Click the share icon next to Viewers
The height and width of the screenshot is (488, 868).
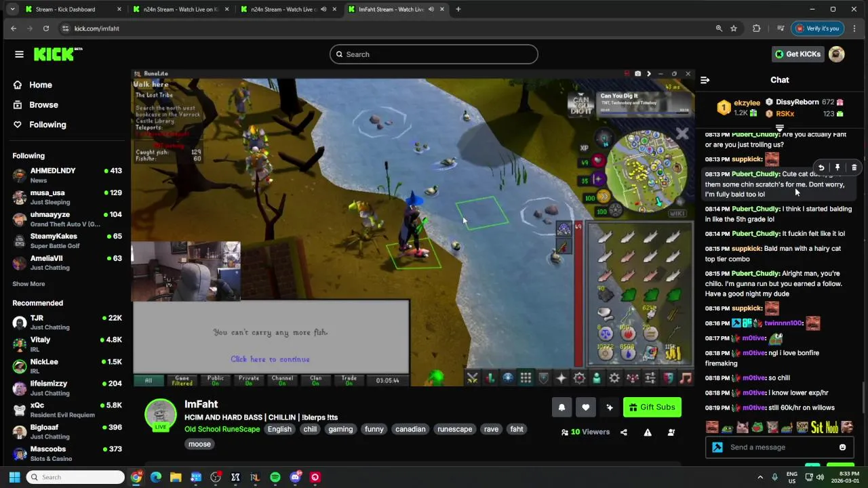(623, 432)
